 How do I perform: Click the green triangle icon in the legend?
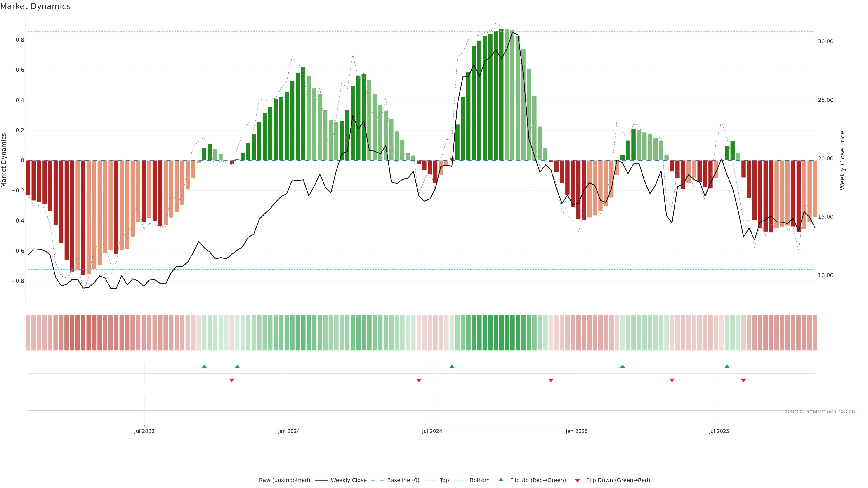501,480
